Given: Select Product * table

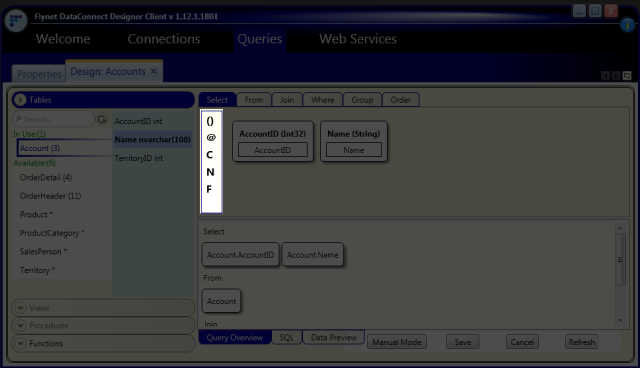Looking at the screenshot, I should 36,215.
